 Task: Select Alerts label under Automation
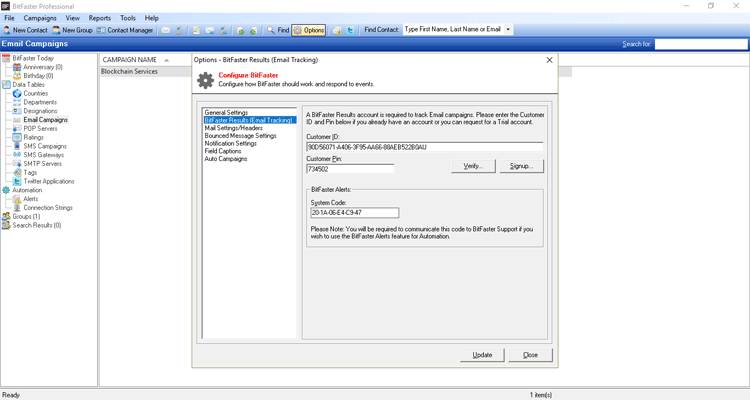point(31,199)
